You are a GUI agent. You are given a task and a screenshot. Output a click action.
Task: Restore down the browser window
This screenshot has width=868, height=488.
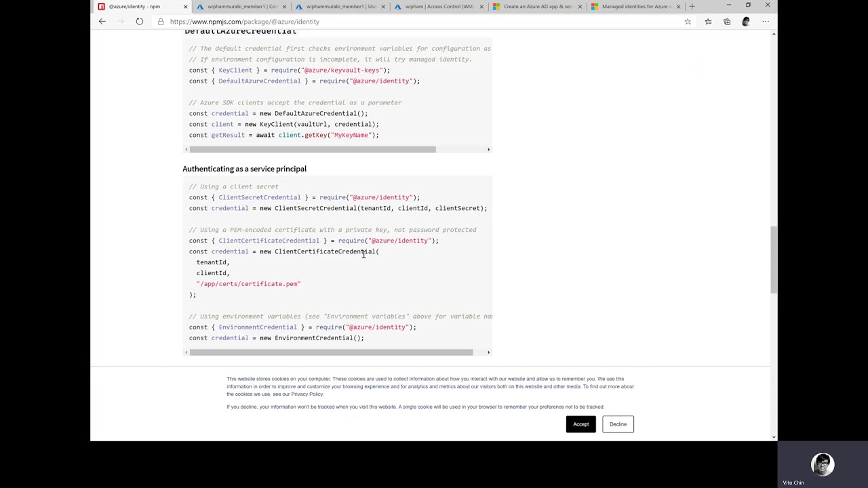(748, 5)
